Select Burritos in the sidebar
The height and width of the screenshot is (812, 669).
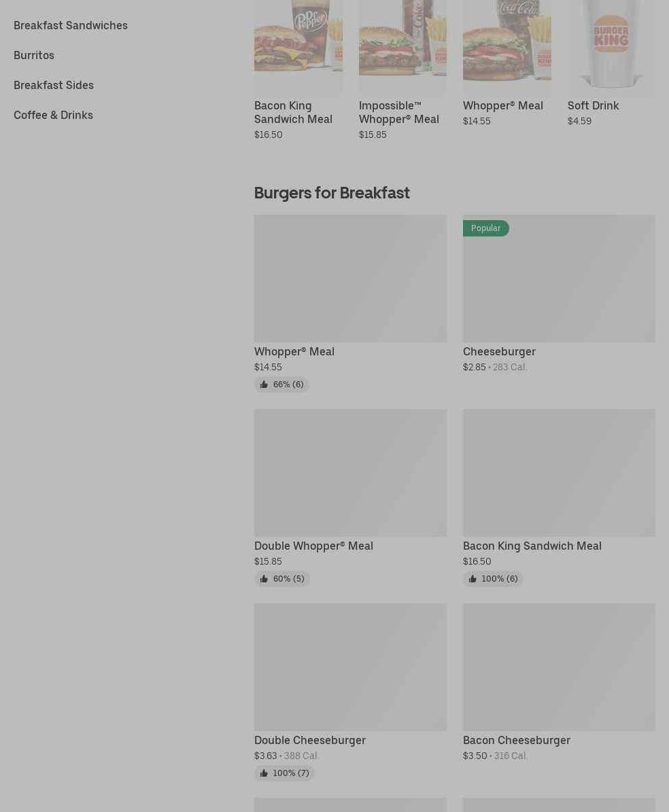(34, 55)
